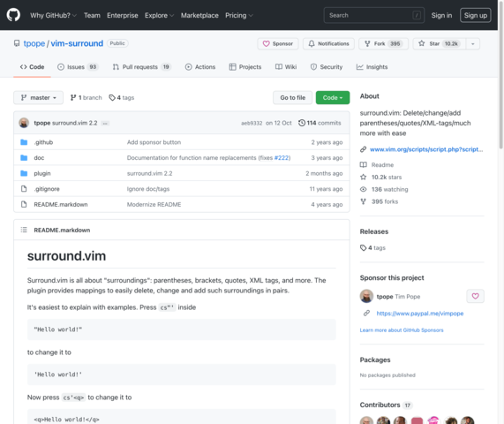Screen dimensions: 504x424
Task: Click the Sponsor heart button
Action: pos(278,44)
